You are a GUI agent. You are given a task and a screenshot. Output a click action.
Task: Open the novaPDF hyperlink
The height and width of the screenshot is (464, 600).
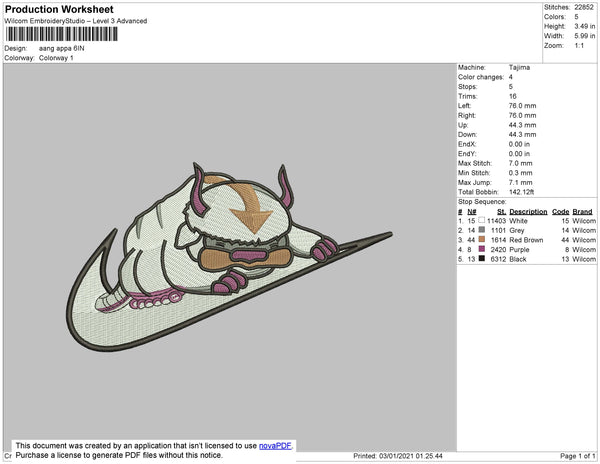(x=275, y=446)
